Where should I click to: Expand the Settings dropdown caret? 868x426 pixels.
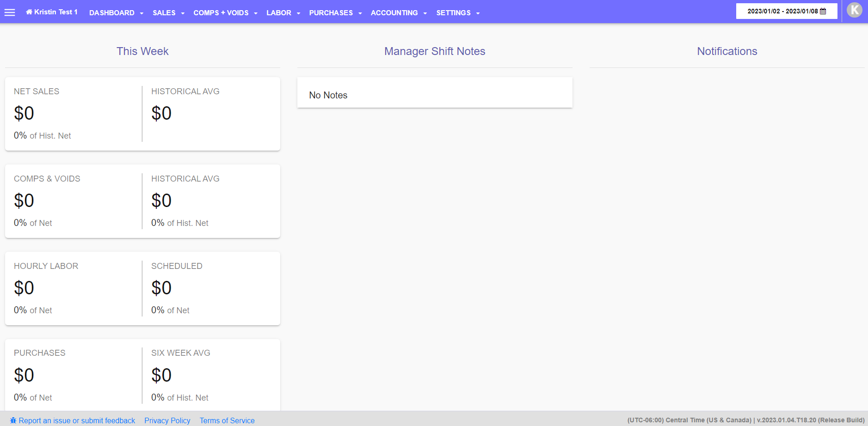point(478,13)
